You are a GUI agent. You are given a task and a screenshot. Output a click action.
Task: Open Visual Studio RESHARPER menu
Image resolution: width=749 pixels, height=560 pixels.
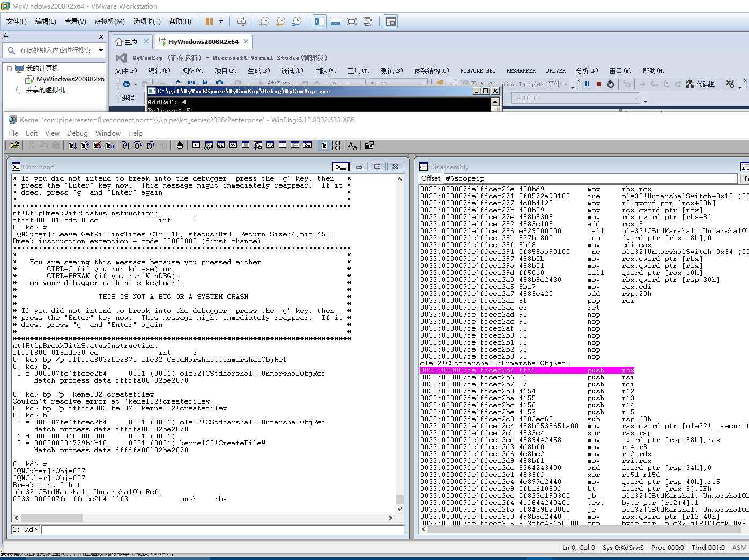coord(521,71)
